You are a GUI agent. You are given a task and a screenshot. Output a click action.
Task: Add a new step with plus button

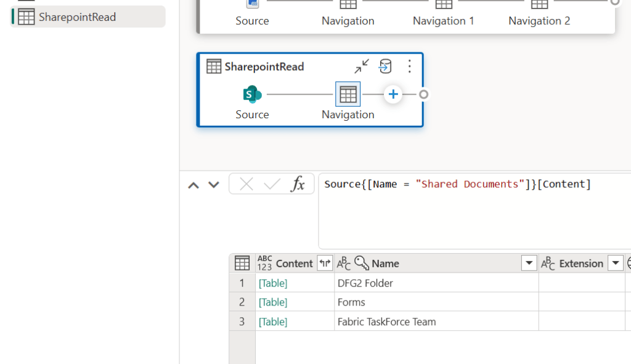click(393, 95)
